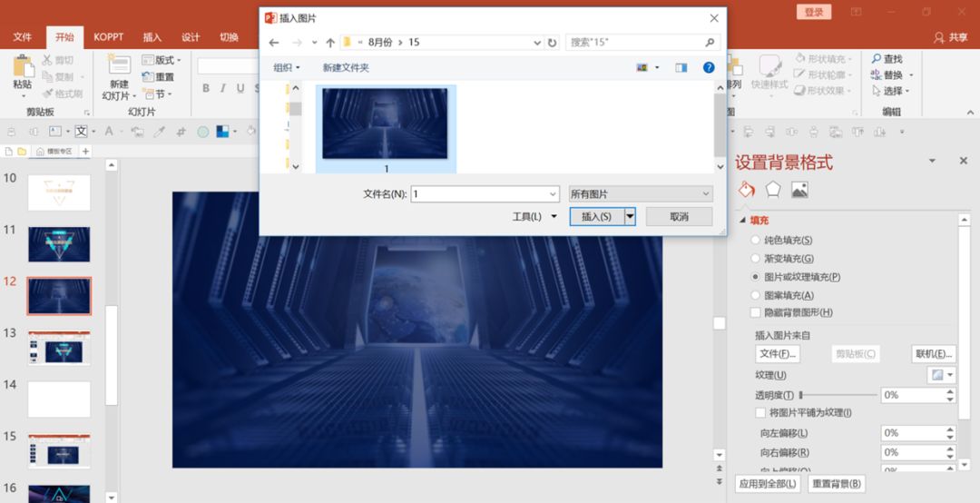980x503 pixels.
Task: Click the Transparency percent spinner arrows
Action: pyautogui.click(x=950, y=395)
